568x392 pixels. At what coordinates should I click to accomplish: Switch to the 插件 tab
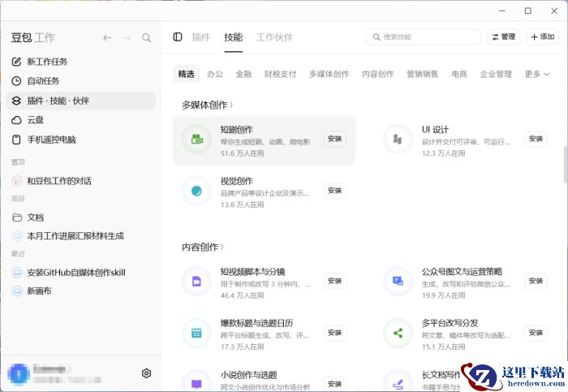201,37
